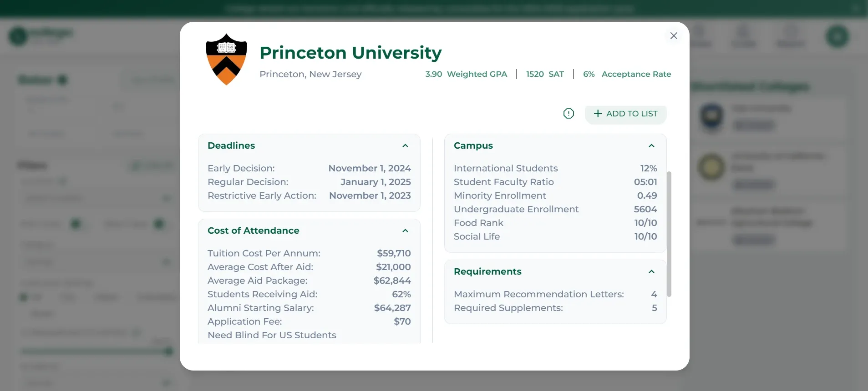
Task: Click the blurred profile avatar in header
Action: coord(837,37)
